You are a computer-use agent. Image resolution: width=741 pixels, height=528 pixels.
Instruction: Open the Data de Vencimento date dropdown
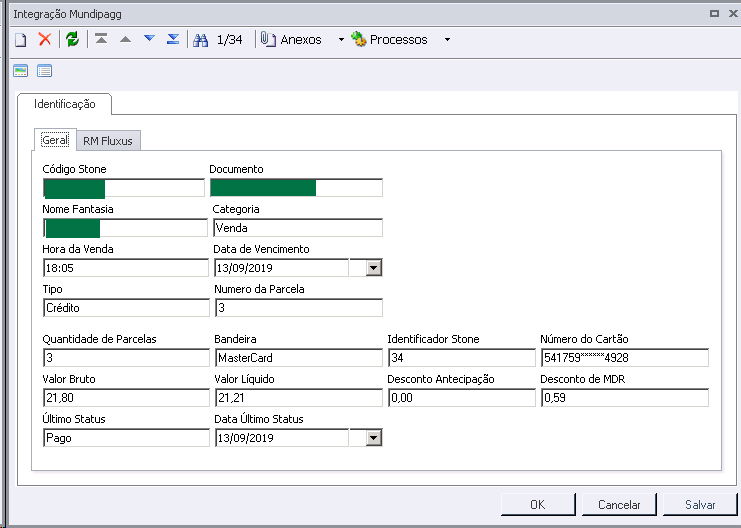point(373,268)
